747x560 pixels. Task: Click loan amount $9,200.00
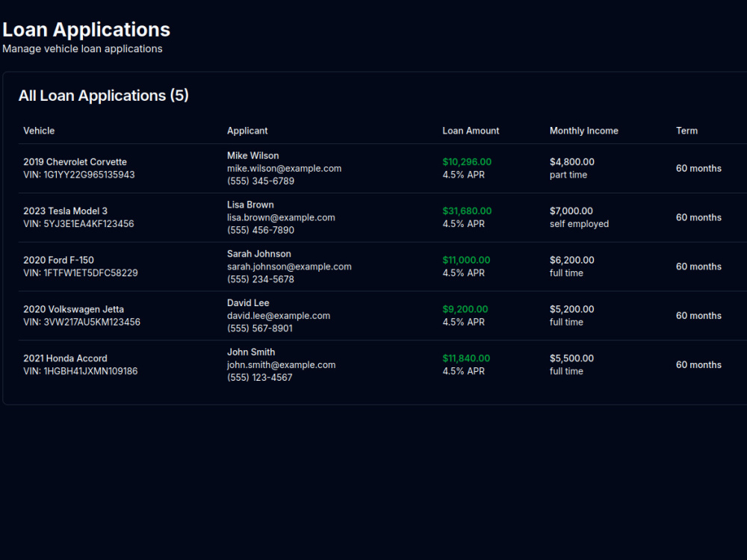tap(465, 309)
